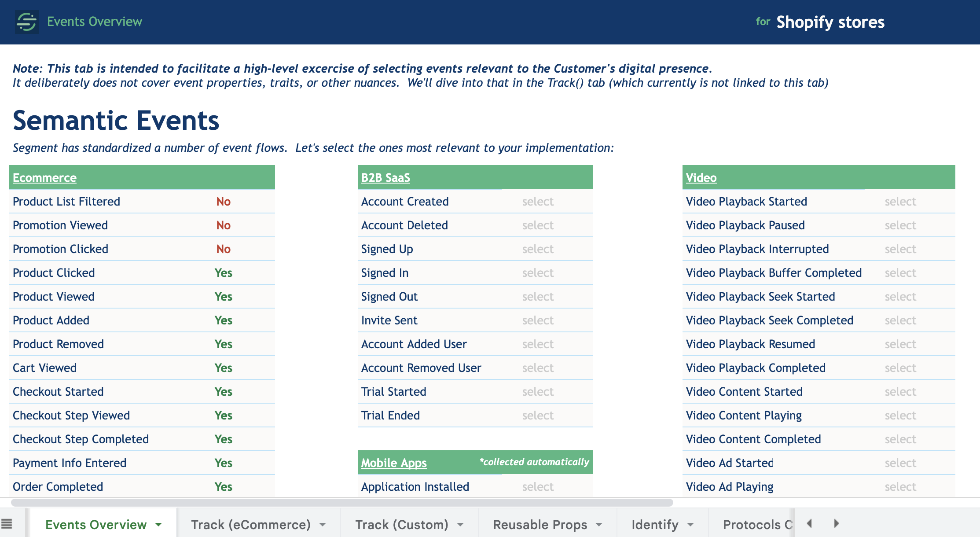This screenshot has height=537, width=980.
Task: Click the select cell for Trial Ended
Action: coord(538,416)
